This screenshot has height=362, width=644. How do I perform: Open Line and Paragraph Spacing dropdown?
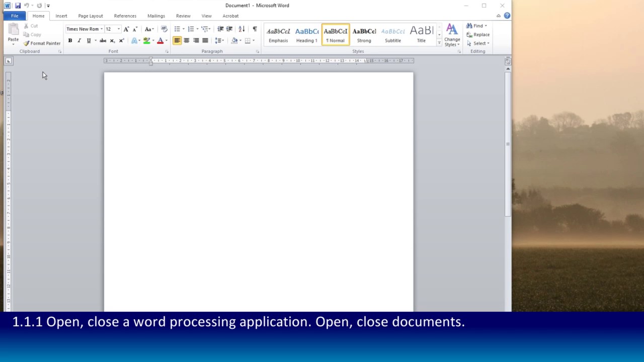click(x=219, y=41)
